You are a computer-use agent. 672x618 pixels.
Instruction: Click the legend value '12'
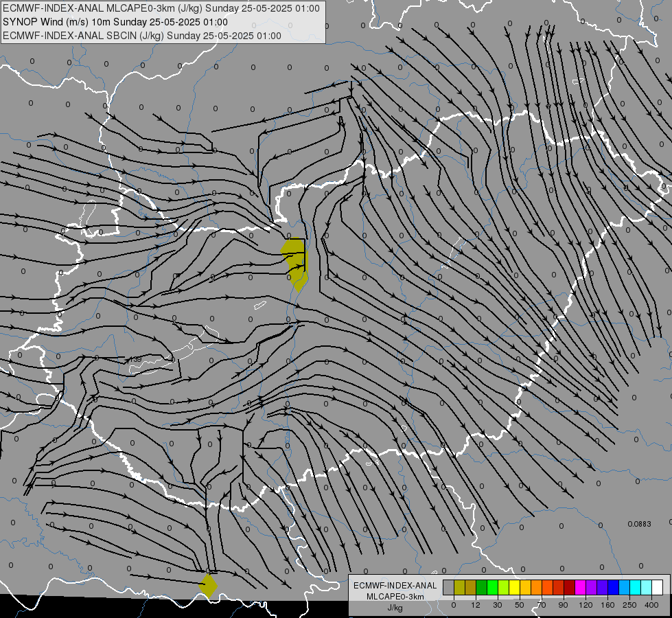[476, 605]
